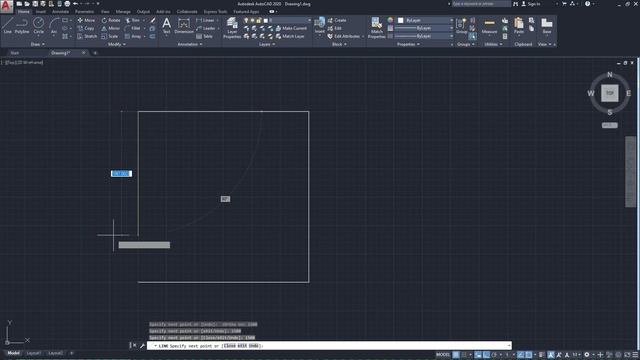Click the TOP face of the ViewCube

pos(609,93)
